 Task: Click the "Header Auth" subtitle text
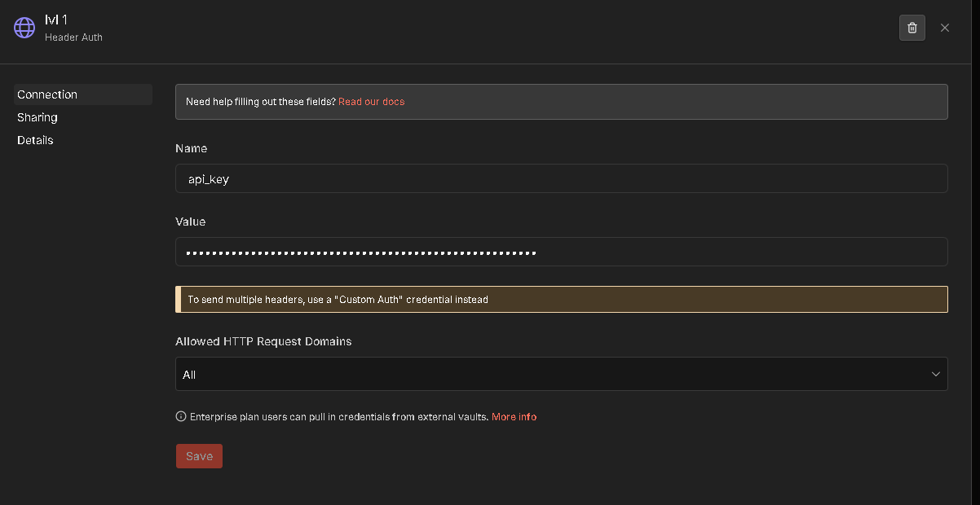click(73, 37)
